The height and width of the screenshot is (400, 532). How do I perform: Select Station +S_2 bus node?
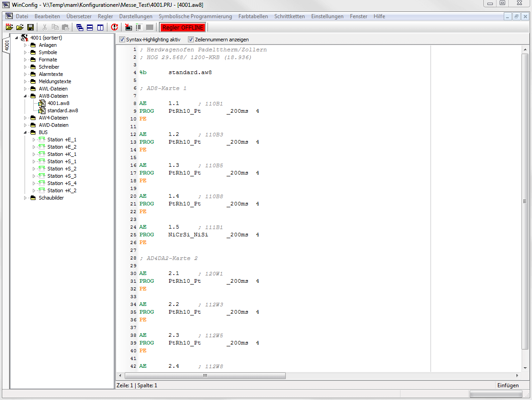[62, 169]
